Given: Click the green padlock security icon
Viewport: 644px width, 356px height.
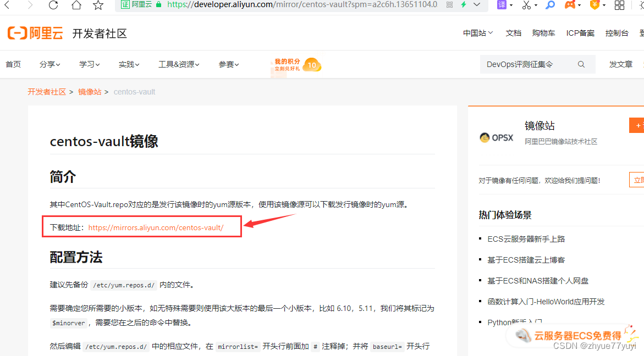Looking at the screenshot, I should (x=159, y=4).
